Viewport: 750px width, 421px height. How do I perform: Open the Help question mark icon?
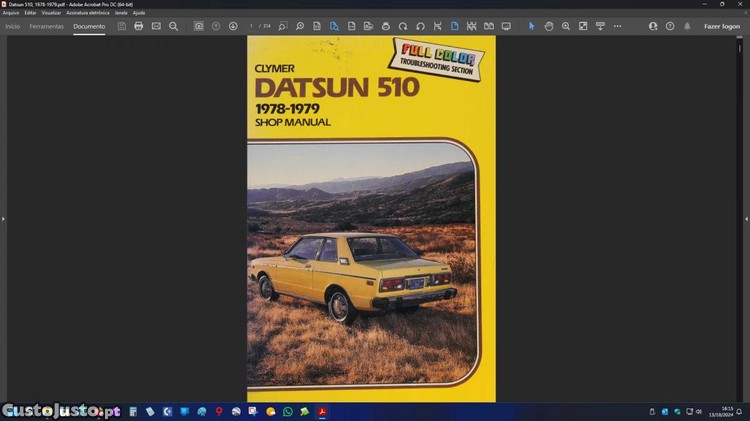click(x=670, y=26)
